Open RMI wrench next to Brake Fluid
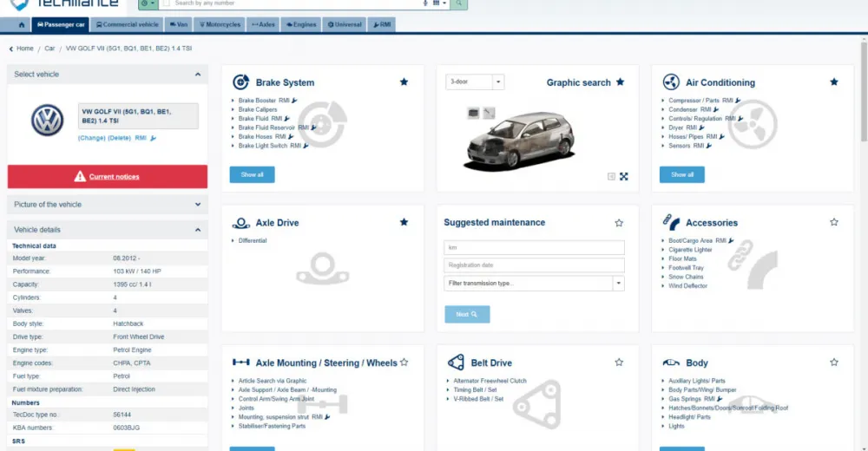Screen dimensions: 868x451 286,119
